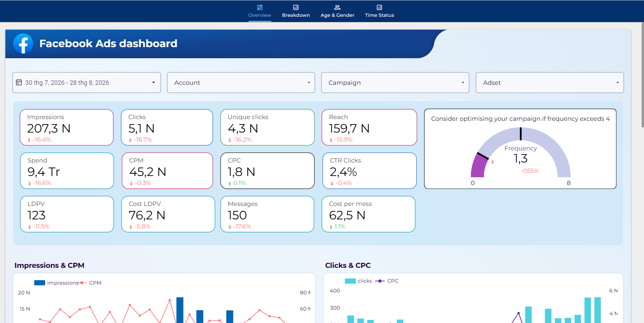The image size is (644, 323).
Task: Click the -16.6% change under Spend
Action: (x=42, y=183)
